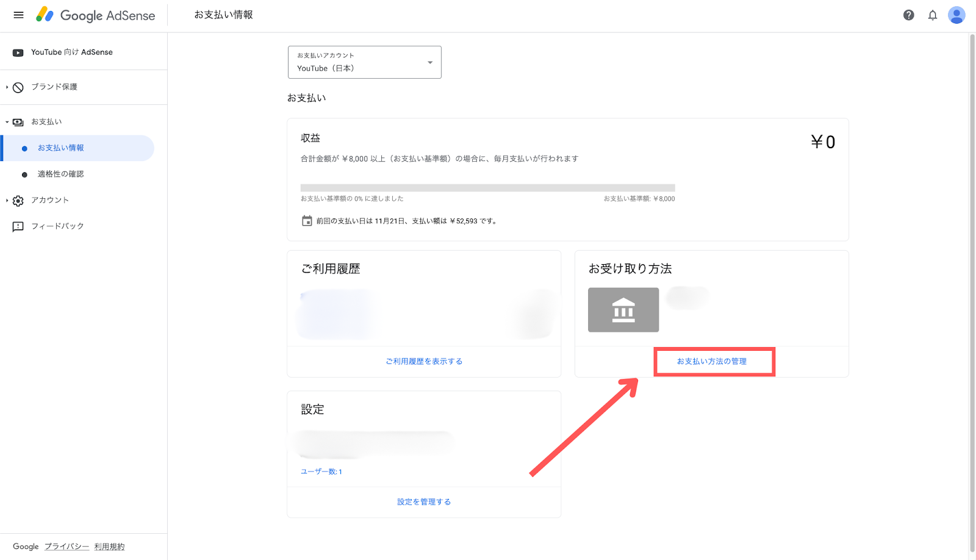
Task: Click the Google footer text
Action: click(26, 547)
